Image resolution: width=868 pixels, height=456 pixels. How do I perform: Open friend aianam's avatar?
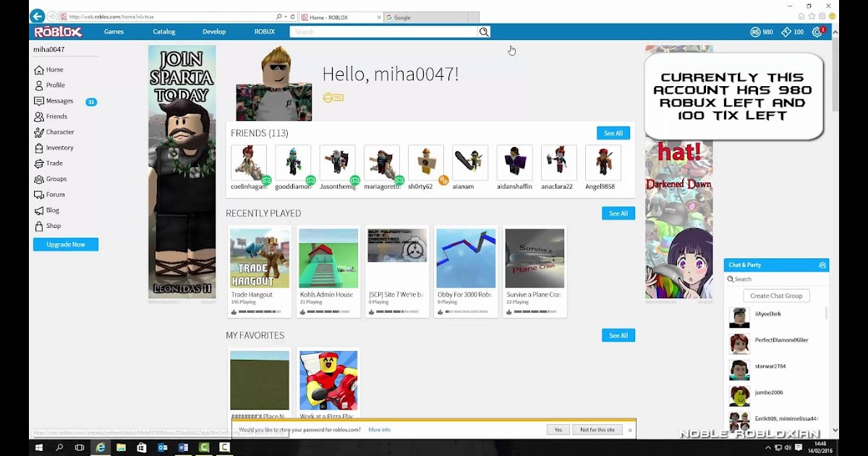point(470,163)
